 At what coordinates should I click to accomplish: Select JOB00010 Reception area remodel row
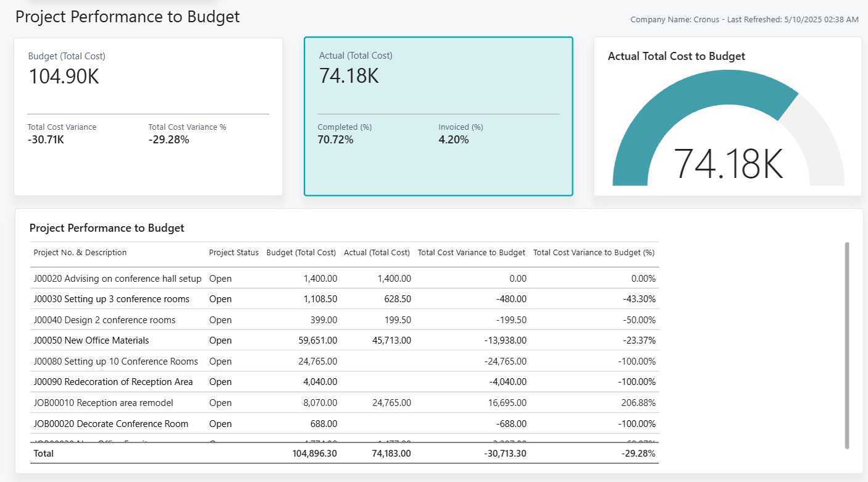coord(103,403)
